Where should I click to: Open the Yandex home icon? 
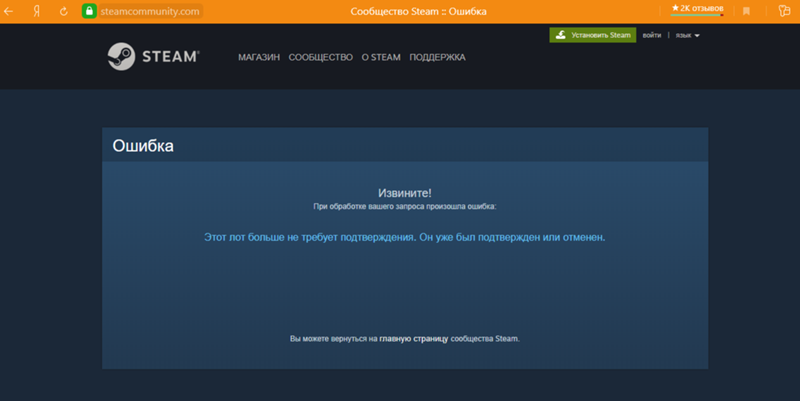pos(36,11)
